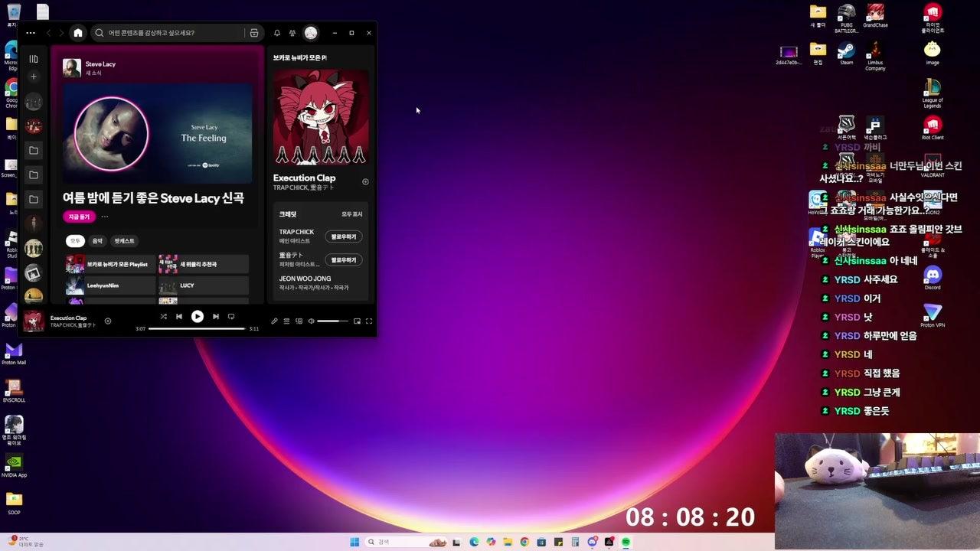Viewport: 980px width, 551px height.
Task: Click the play button
Action: click(198, 316)
